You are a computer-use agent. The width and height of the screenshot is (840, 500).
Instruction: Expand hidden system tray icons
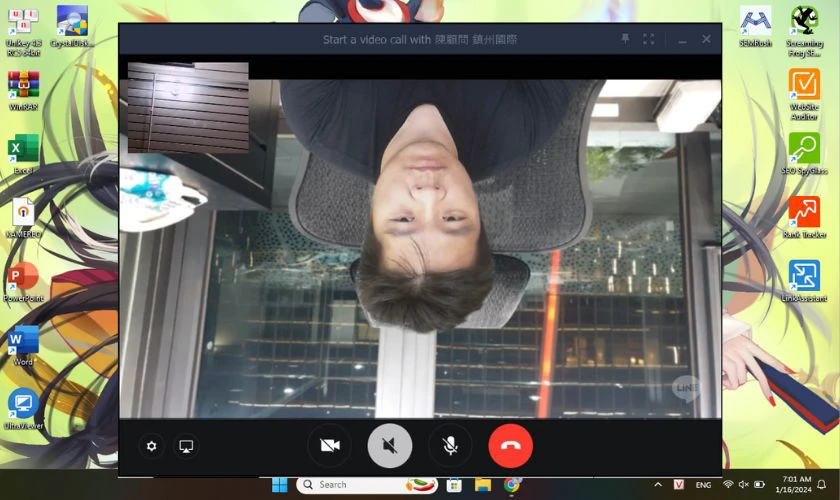pos(658,484)
